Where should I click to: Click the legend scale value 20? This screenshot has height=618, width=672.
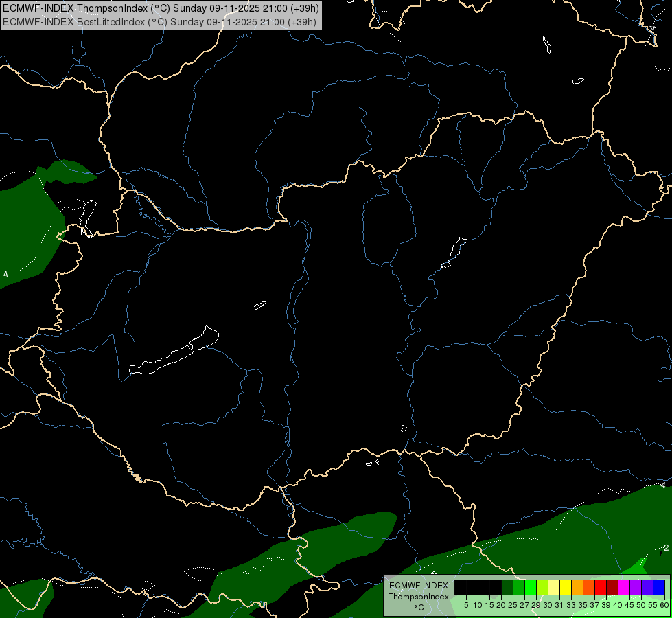[x=502, y=605]
